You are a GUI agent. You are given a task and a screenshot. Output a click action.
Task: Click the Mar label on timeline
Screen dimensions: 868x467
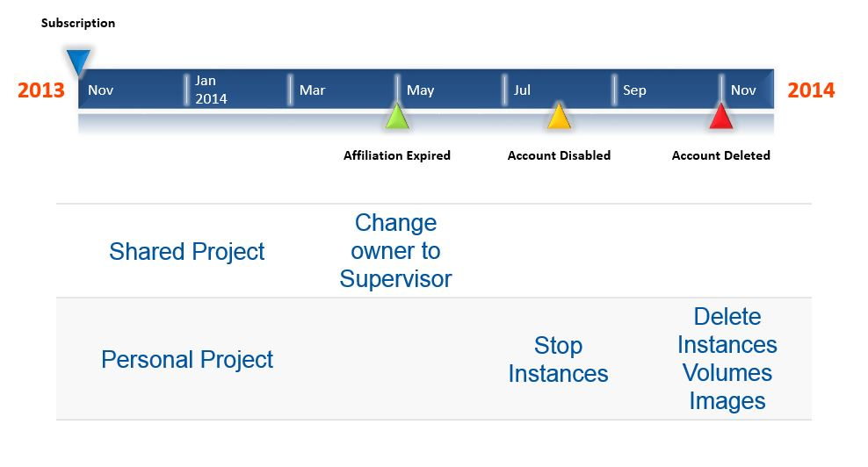click(312, 90)
